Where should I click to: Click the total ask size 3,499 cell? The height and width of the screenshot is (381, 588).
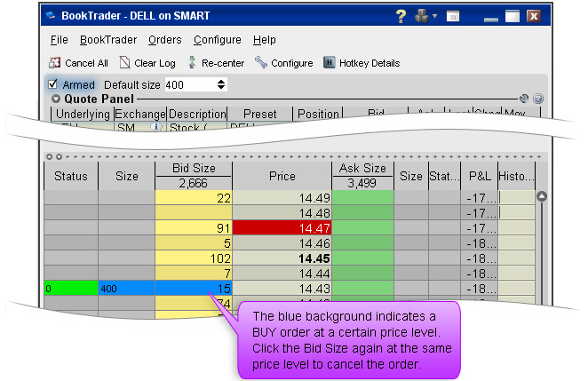coord(362,183)
